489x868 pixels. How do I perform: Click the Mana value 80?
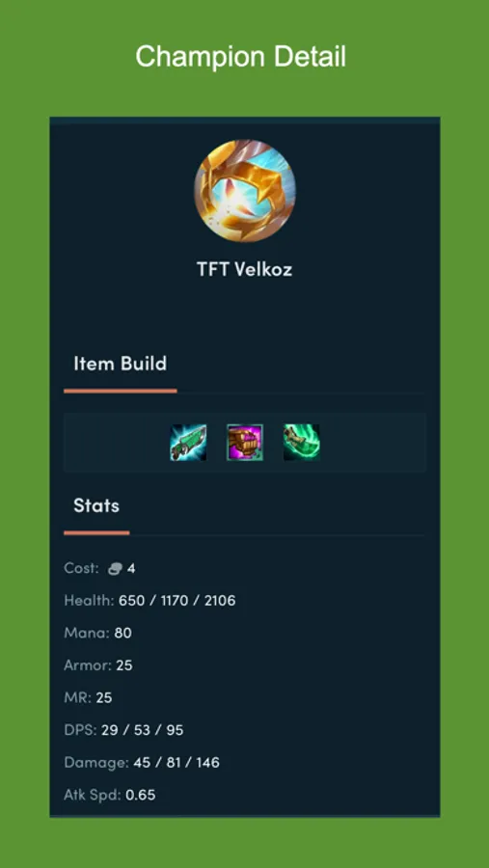(x=122, y=633)
